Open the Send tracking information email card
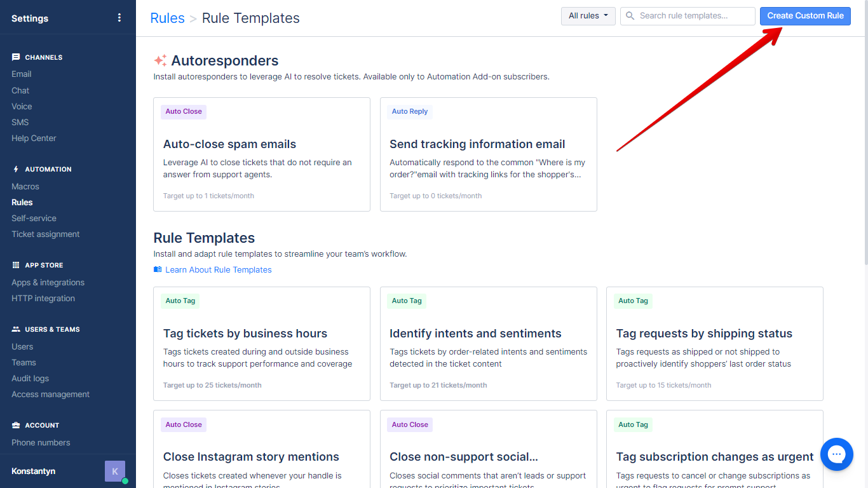The image size is (868, 488). (488, 154)
